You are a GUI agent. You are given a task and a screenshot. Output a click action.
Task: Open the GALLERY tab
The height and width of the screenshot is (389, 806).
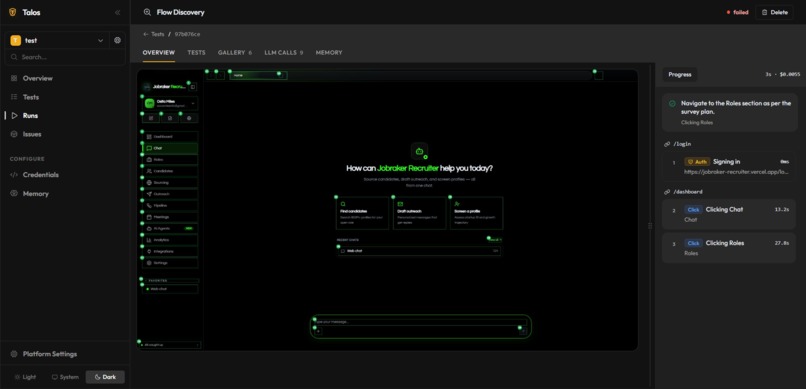235,52
